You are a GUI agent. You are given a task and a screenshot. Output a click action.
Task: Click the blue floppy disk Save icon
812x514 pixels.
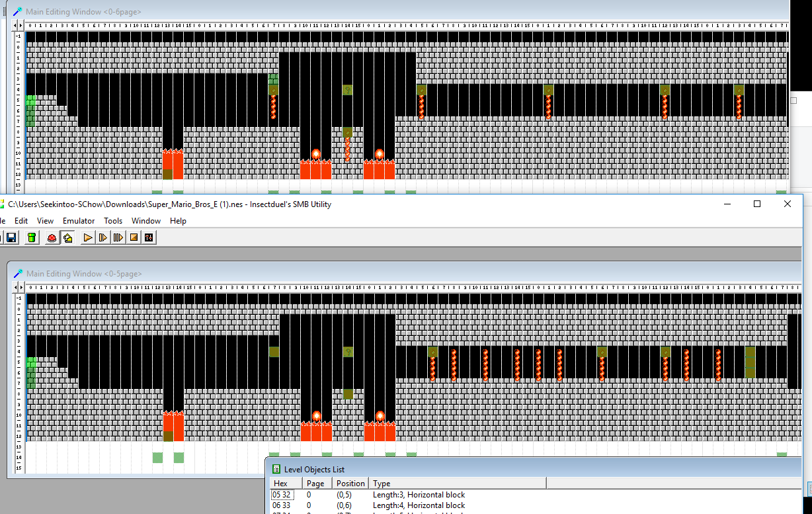pos(11,237)
